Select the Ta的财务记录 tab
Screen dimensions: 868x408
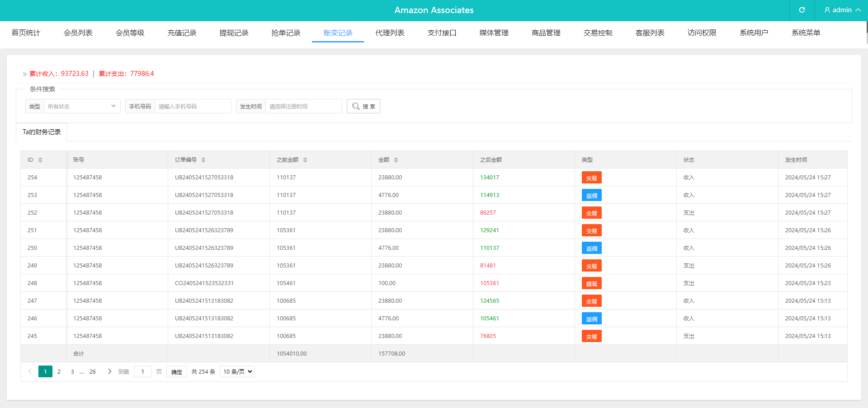42,132
